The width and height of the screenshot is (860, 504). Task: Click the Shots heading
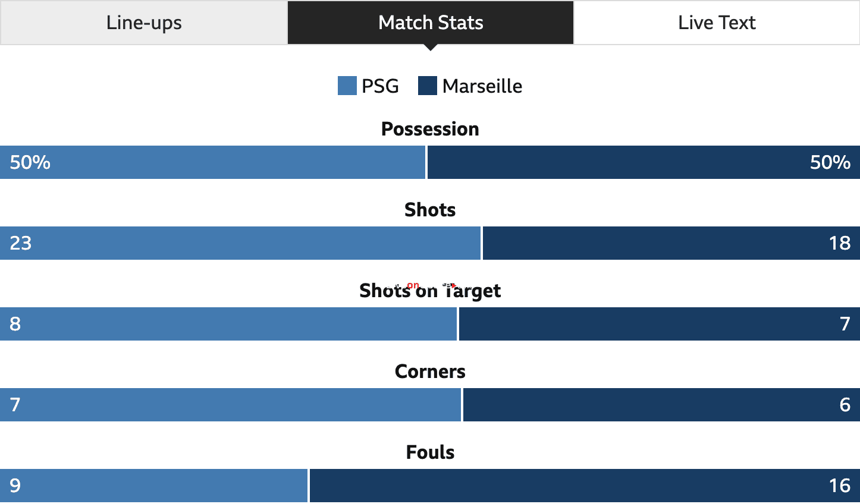click(x=430, y=210)
